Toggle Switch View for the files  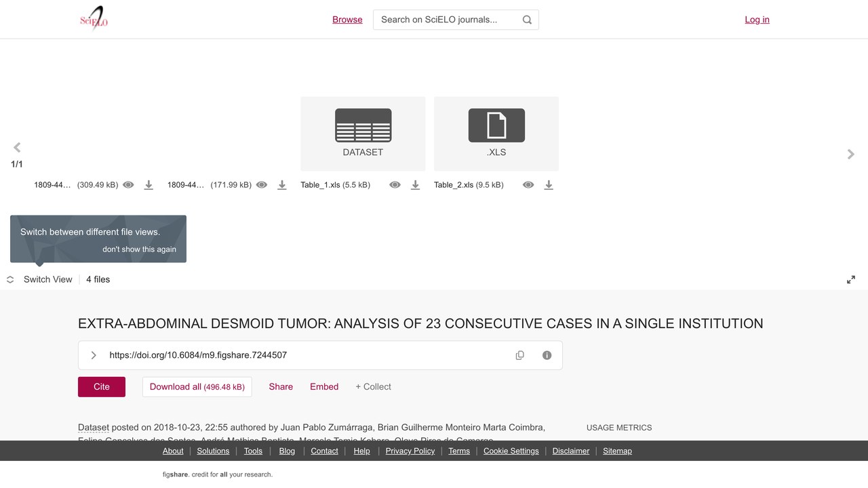(x=39, y=279)
